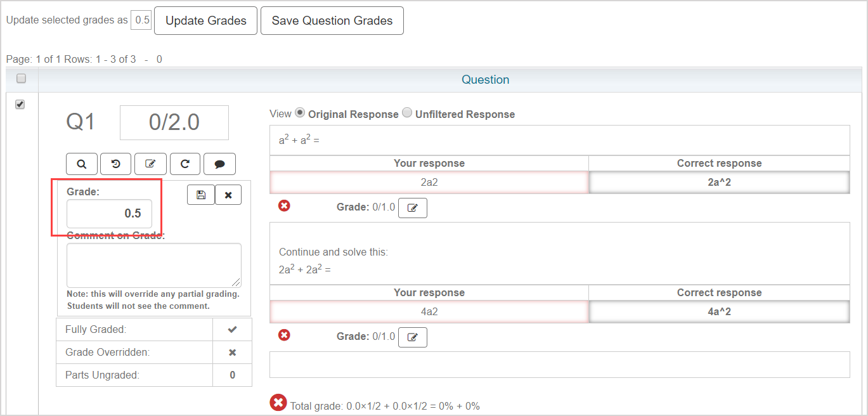Cancel grade edit with the X button

pyautogui.click(x=228, y=195)
